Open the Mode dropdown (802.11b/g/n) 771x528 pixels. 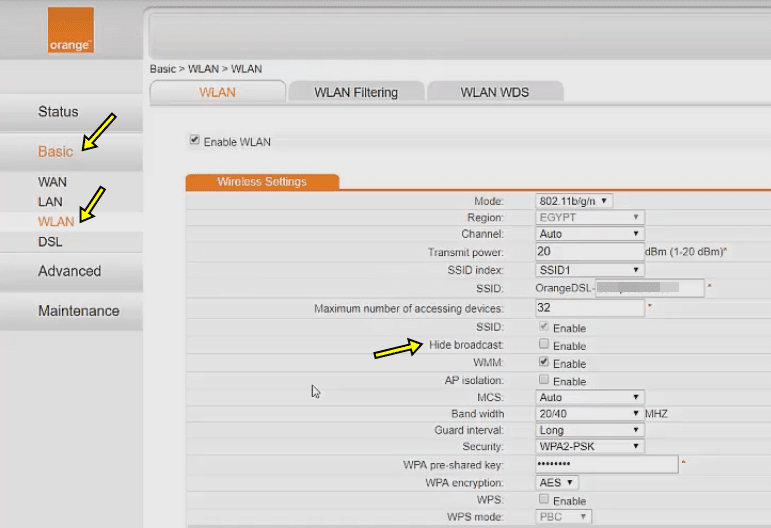[x=574, y=201]
